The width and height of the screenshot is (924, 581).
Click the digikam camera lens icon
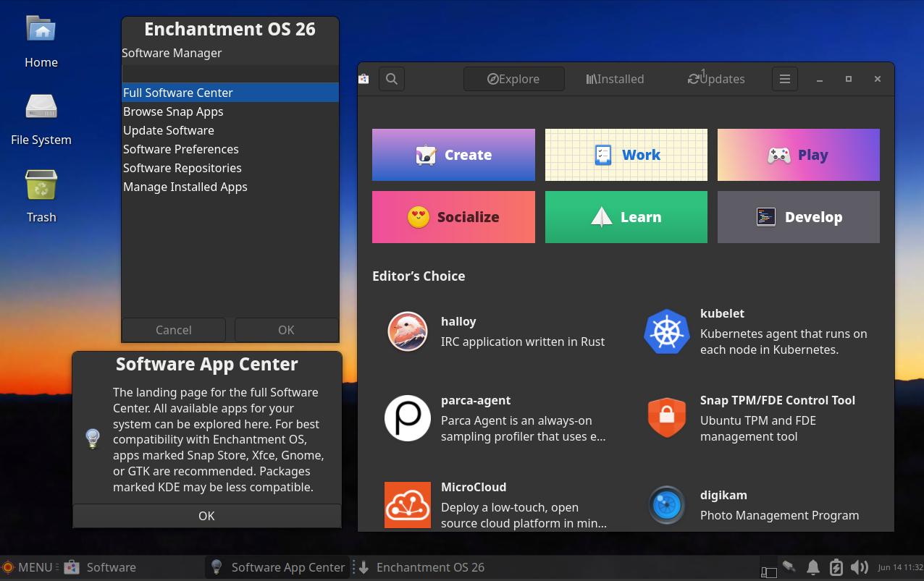[666, 505]
